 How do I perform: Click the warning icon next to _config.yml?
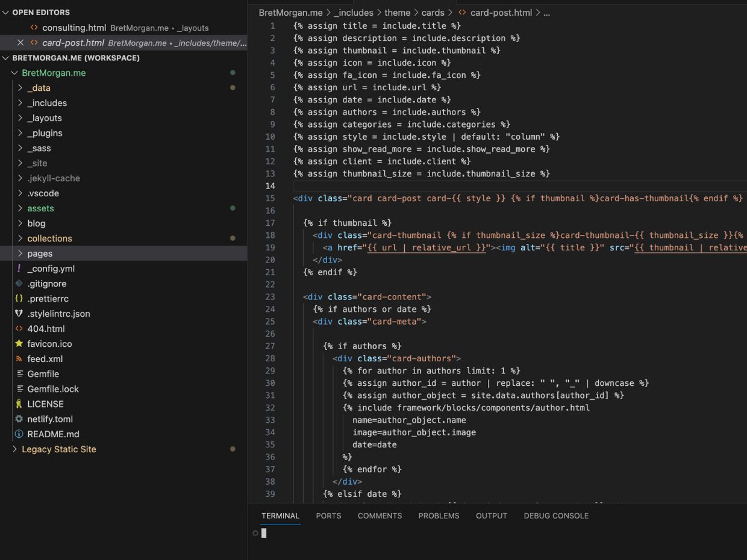pos(19,269)
